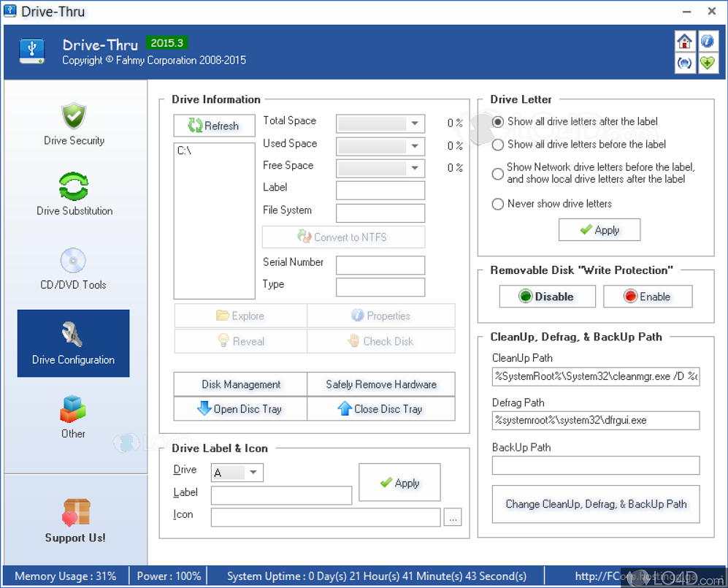Expand the Free Space dropdown

(x=415, y=168)
